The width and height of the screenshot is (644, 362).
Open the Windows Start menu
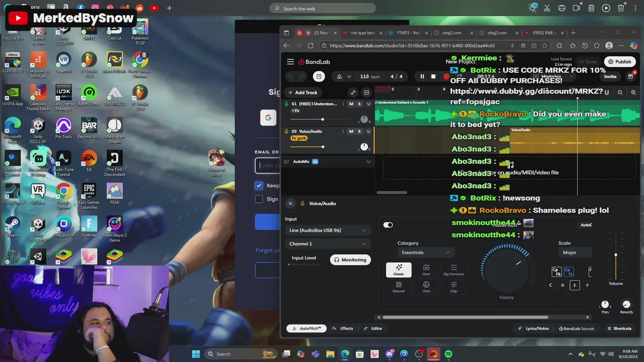pos(196,354)
